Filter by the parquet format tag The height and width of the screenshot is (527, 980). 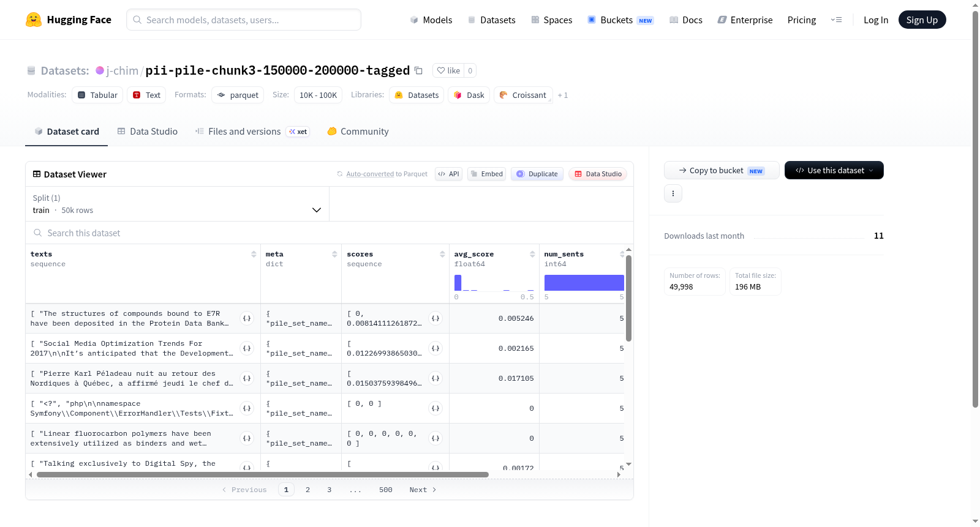[x=238, y=95]
